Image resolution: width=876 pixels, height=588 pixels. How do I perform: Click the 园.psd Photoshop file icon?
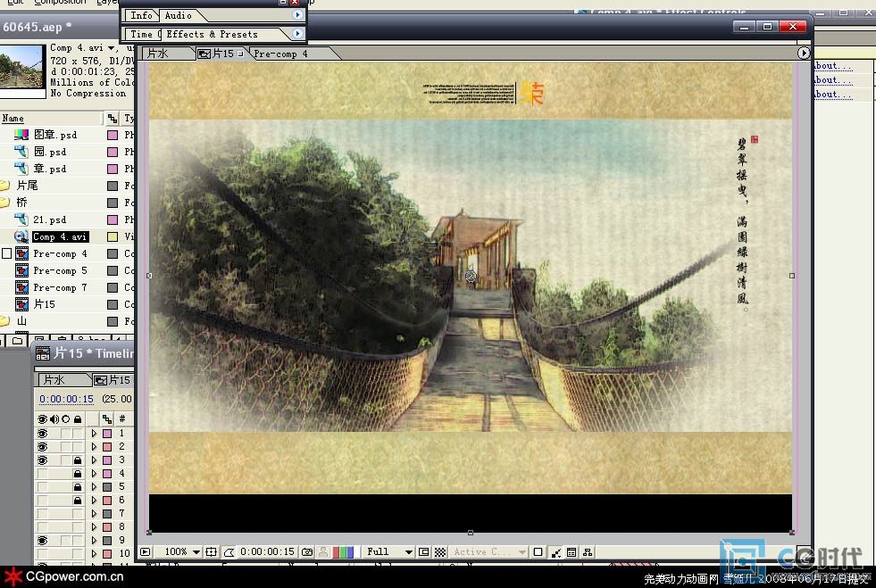pos(21,152)
